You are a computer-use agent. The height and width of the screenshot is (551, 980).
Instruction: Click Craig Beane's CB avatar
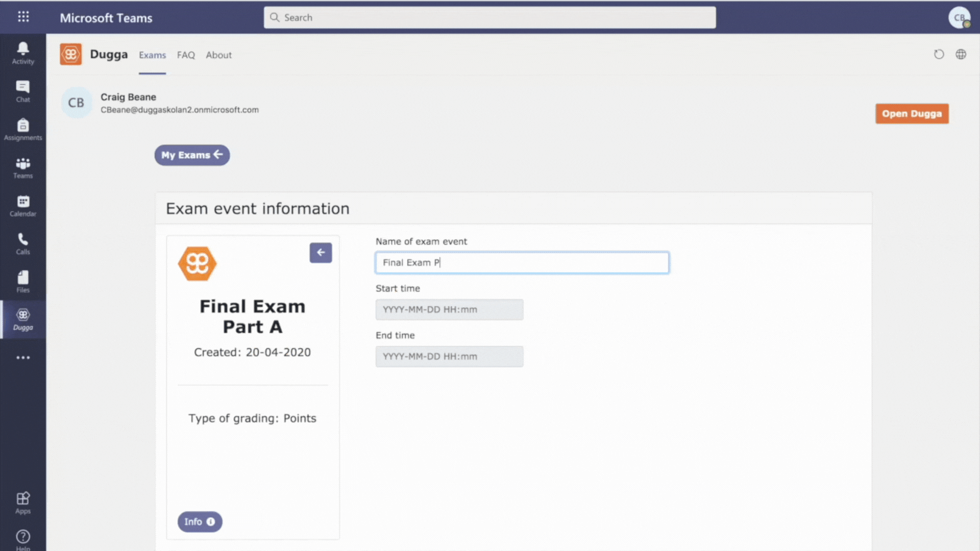(x=77, y=103)
